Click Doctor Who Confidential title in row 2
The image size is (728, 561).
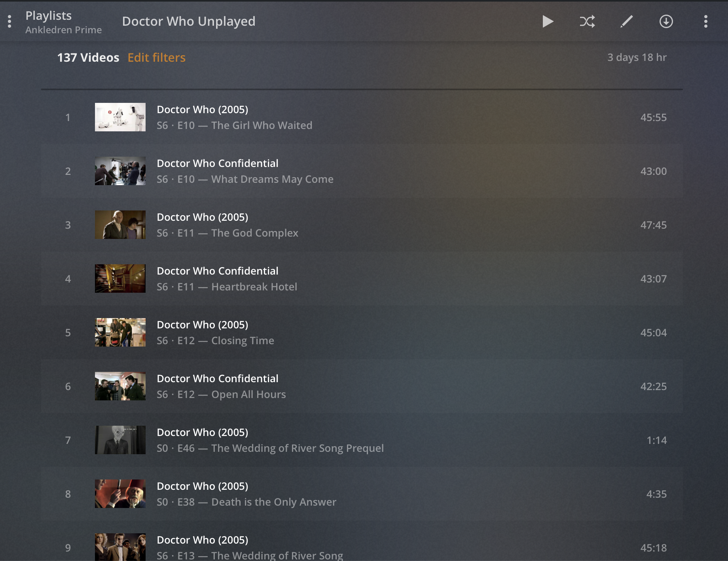click(x=218, y=163)
